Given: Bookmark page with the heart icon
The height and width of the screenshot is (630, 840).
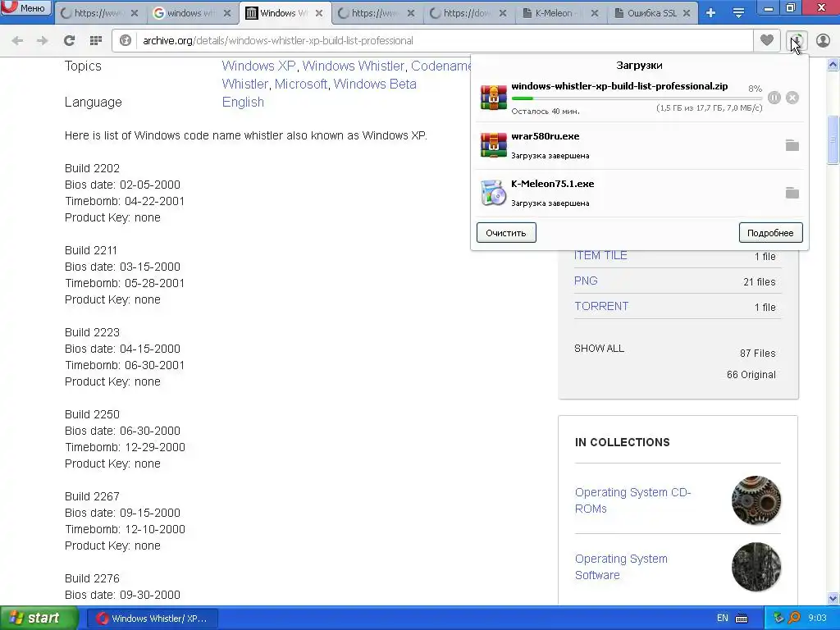Looking at the screenshot, I should [767, 40].
